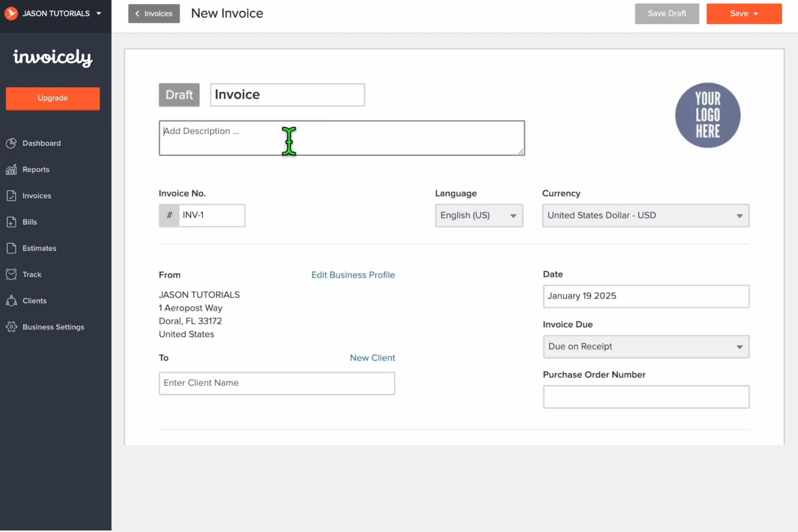Select the Dashboard icon in sidebar
Viewport: 798px width, 532px height.
coord(11,143)
